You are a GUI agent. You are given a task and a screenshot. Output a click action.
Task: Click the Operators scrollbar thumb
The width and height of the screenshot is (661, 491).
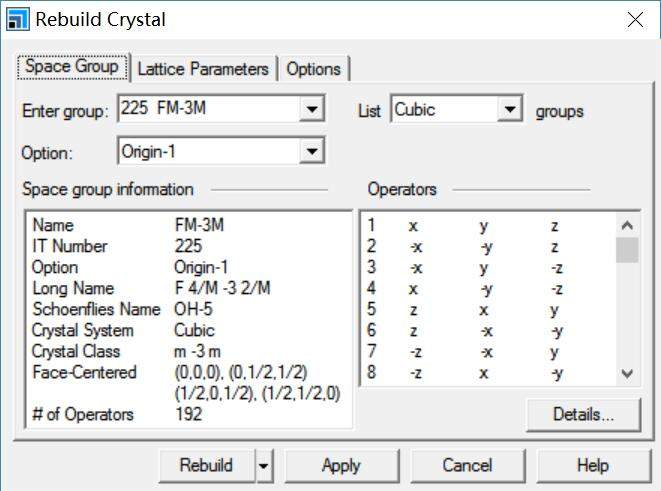click(627, 249)
